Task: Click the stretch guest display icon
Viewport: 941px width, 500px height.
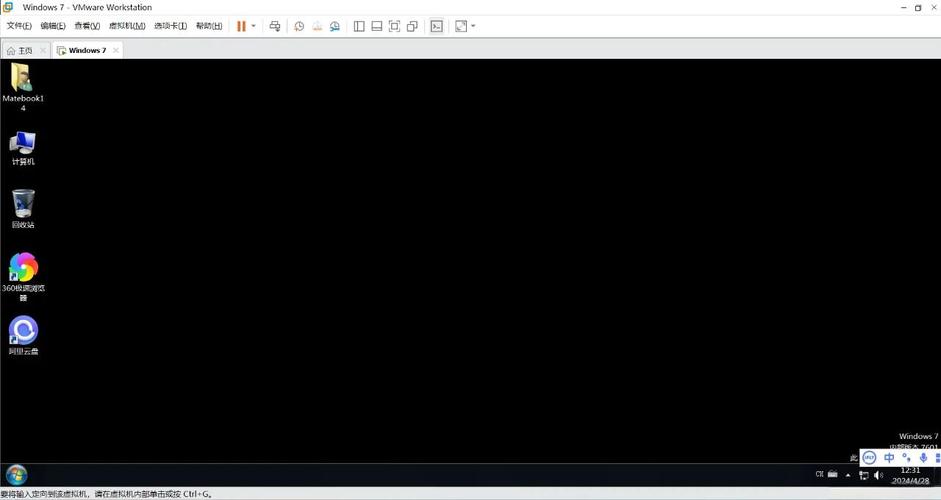Action: [x=461, y=26]
